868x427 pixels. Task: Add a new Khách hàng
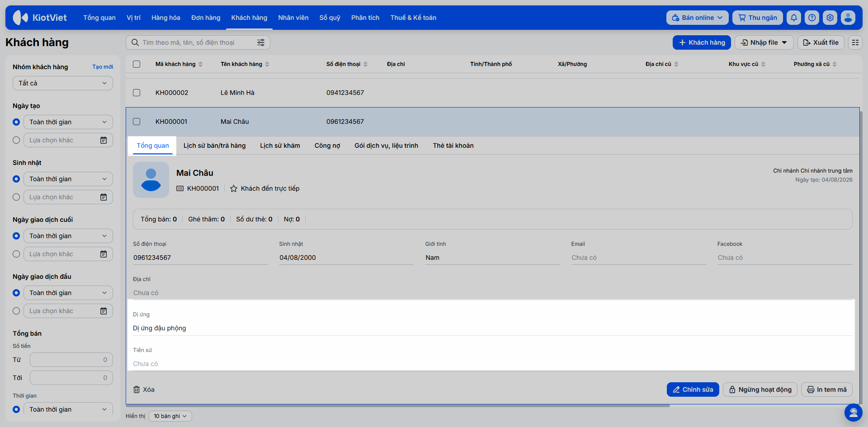pos(702,42)
